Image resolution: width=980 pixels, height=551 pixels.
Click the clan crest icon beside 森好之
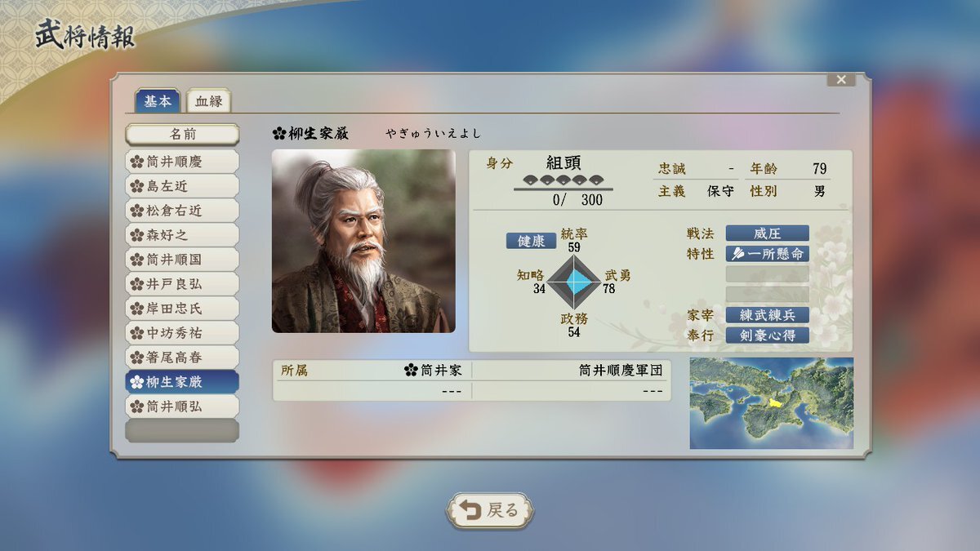137,235
